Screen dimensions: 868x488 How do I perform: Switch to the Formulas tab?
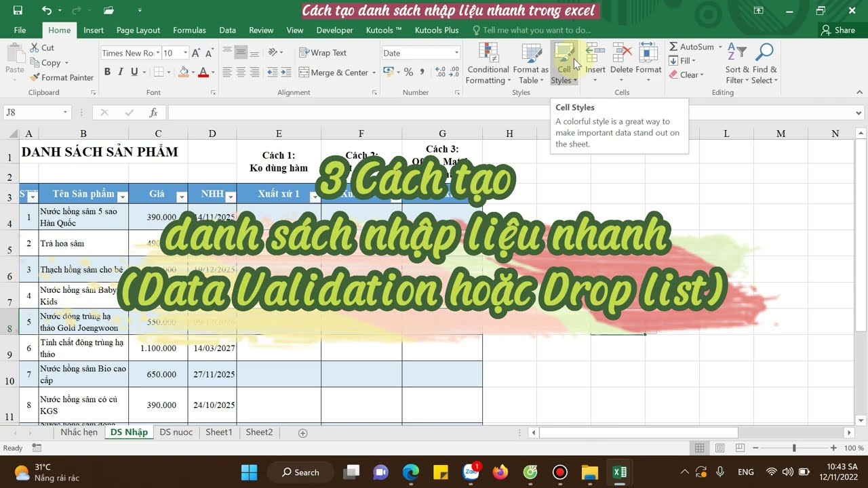(x=189, y=30)
